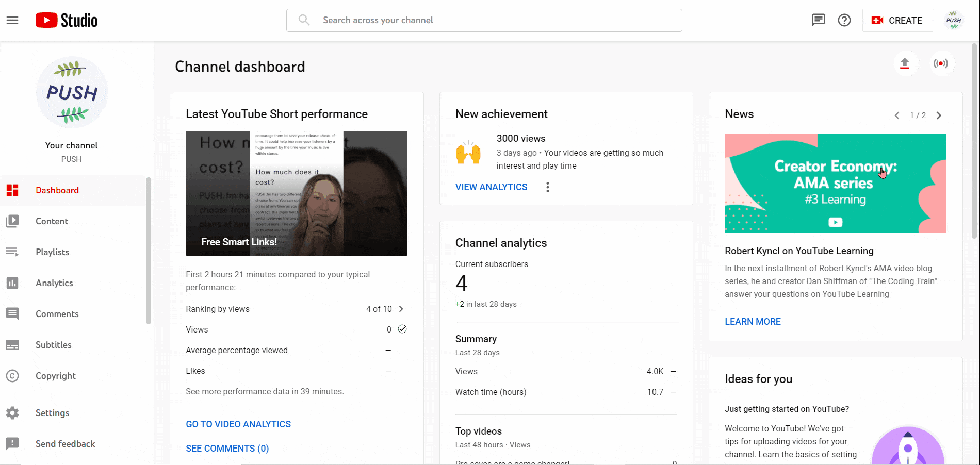
Task: Open the Copyright sidebar icon
Action: coord(13,375)
